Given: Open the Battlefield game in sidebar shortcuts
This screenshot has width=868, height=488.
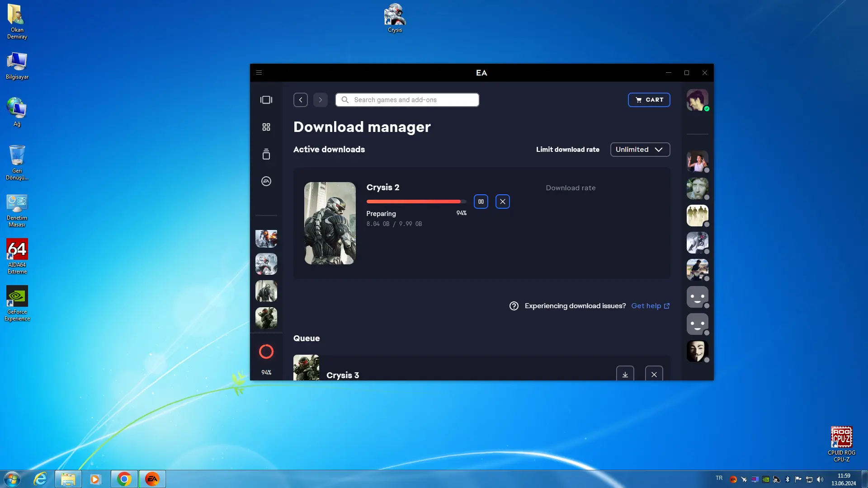Looking at the screenshot, I should pos(266,239).
